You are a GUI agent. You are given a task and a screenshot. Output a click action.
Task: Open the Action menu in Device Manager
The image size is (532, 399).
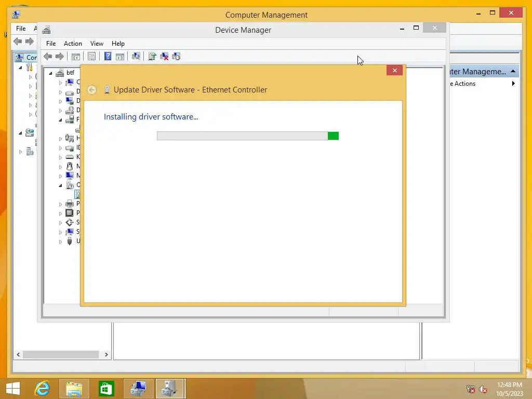point(73,44)
